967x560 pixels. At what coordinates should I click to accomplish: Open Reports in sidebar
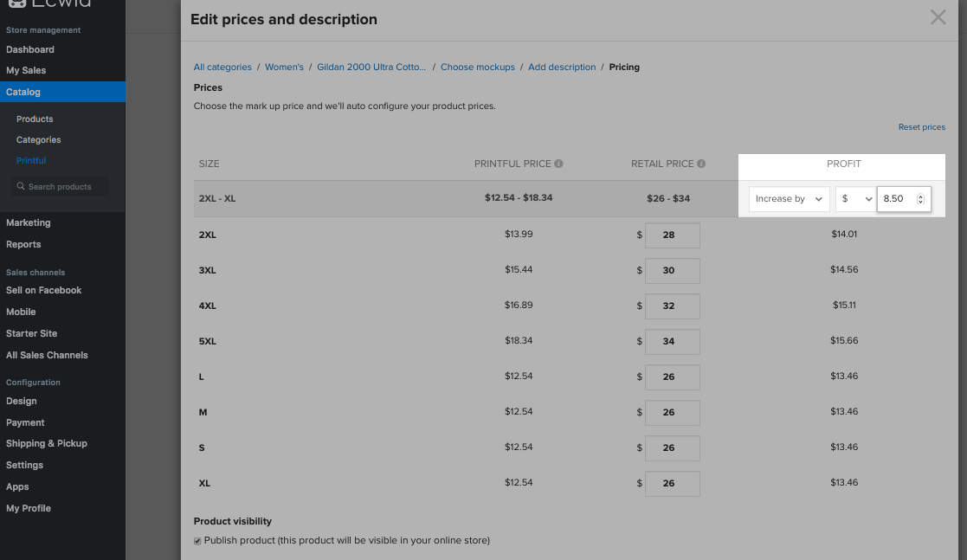23,244
